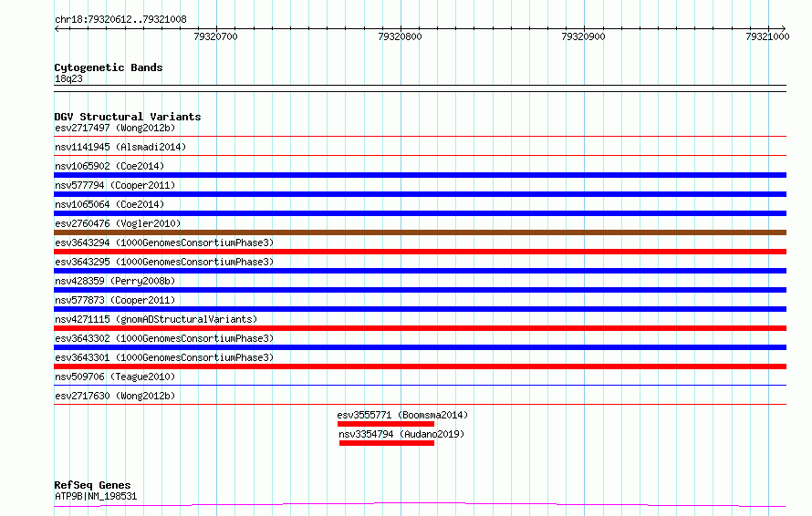Click the right arrowhead of the ruler
The height and width of the screenshot is (516, 812).
coord(784,29)
